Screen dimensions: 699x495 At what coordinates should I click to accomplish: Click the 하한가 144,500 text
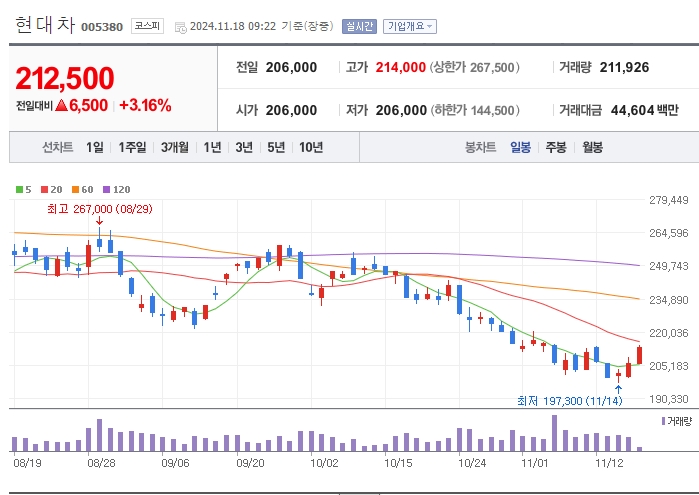(x=475, y=110)
